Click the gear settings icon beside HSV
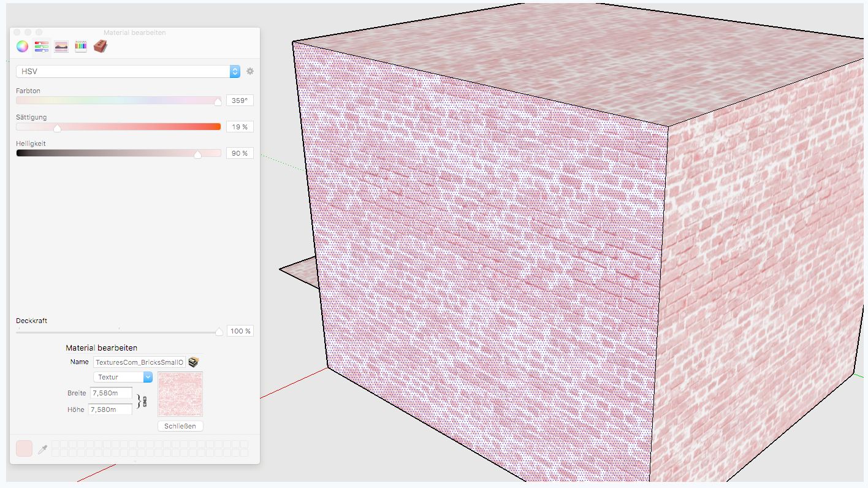Screen dimensions: 868x488 click(250, 71)
